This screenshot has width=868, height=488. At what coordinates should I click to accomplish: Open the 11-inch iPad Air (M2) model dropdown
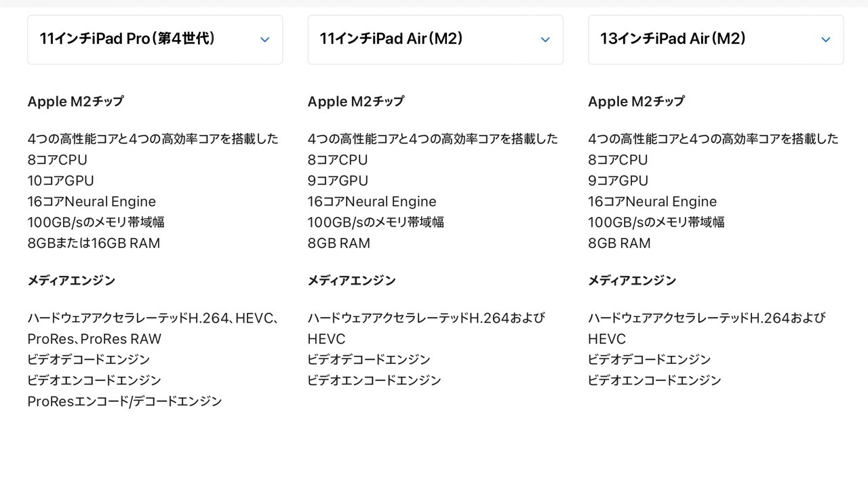pos(435,39)
